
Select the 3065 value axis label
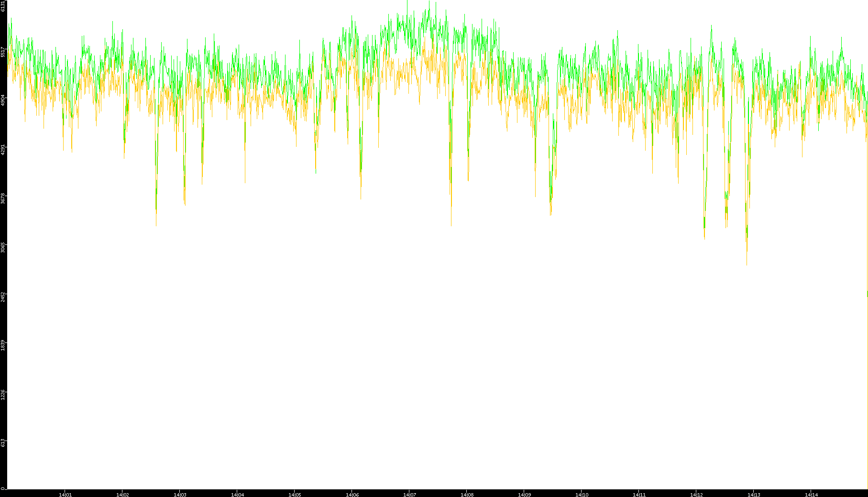[3, 247]
